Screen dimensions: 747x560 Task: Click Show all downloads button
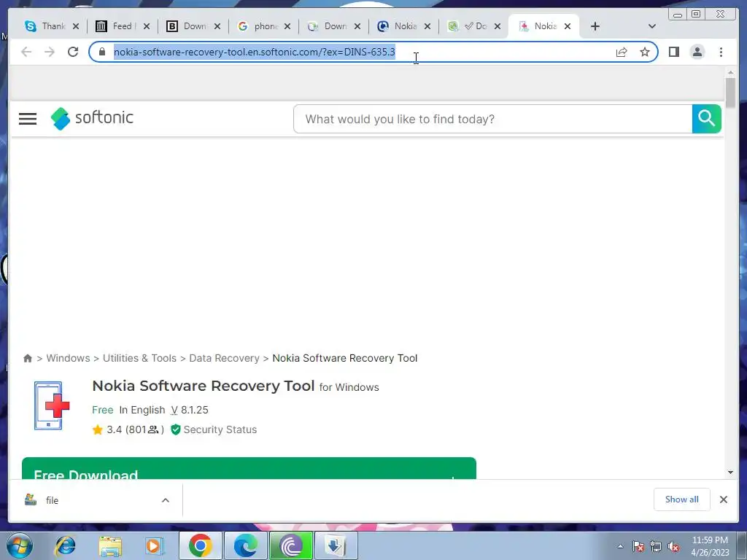682,499
